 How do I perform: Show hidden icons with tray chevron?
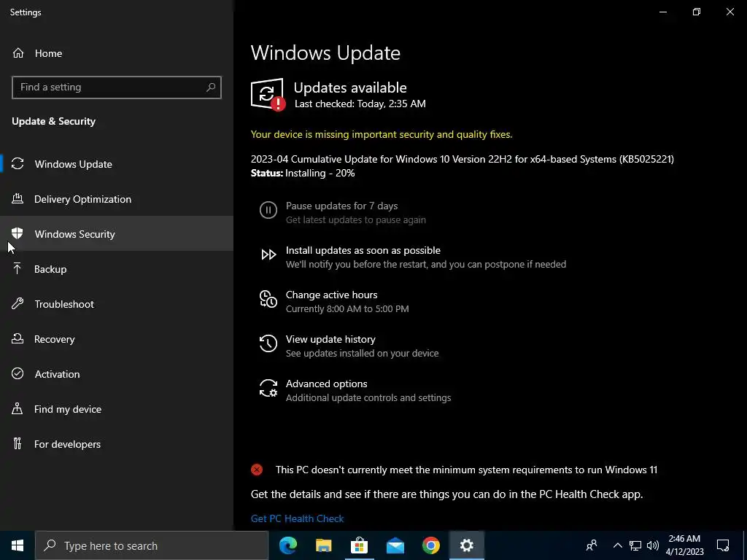click(617, 545)
